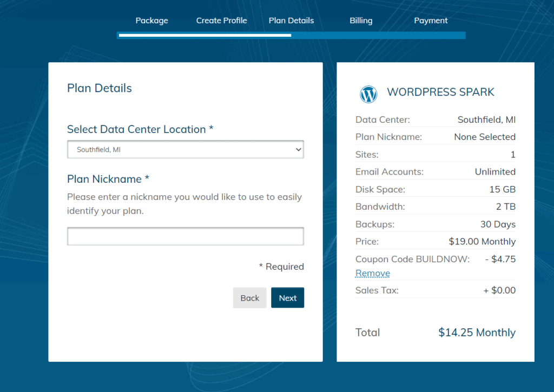Click the Unlimited email accounts value
Screen dimensions: 554x392
(x=495, y=172)
